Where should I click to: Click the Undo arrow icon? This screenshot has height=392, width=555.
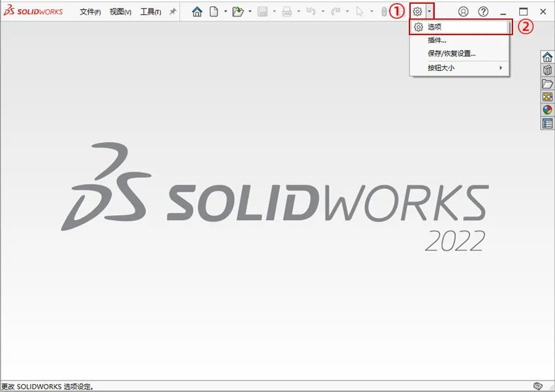(x=311, y=12)
